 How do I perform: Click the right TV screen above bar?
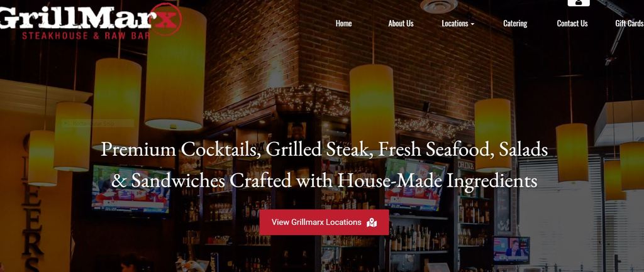415,185
